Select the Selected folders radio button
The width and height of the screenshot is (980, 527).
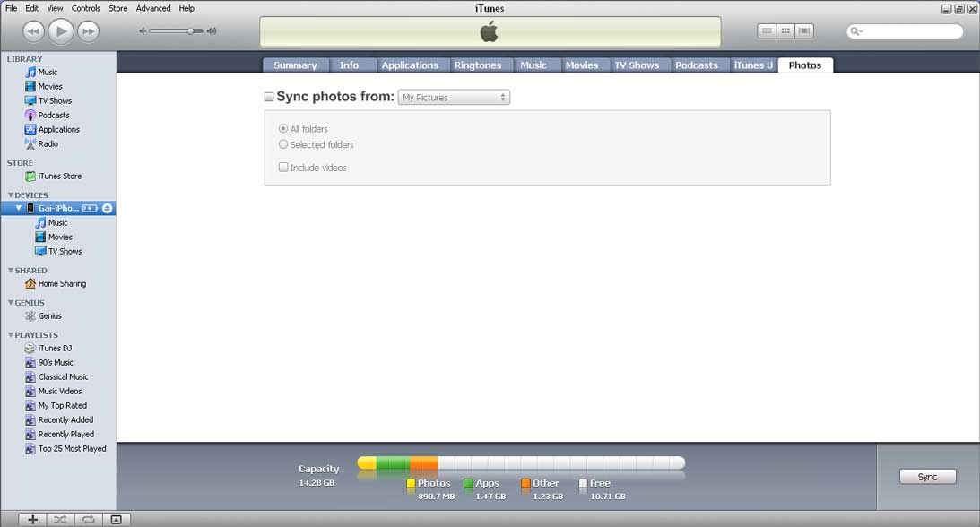(283, 144)
